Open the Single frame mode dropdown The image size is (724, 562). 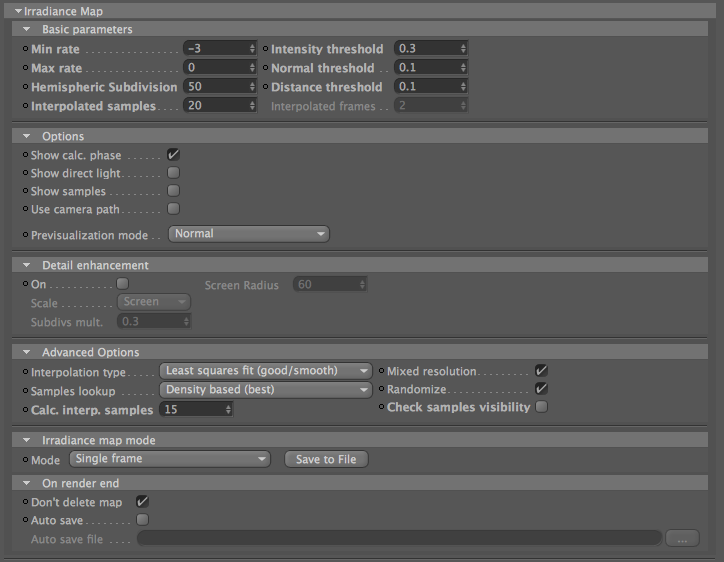[x=169, y=459]
